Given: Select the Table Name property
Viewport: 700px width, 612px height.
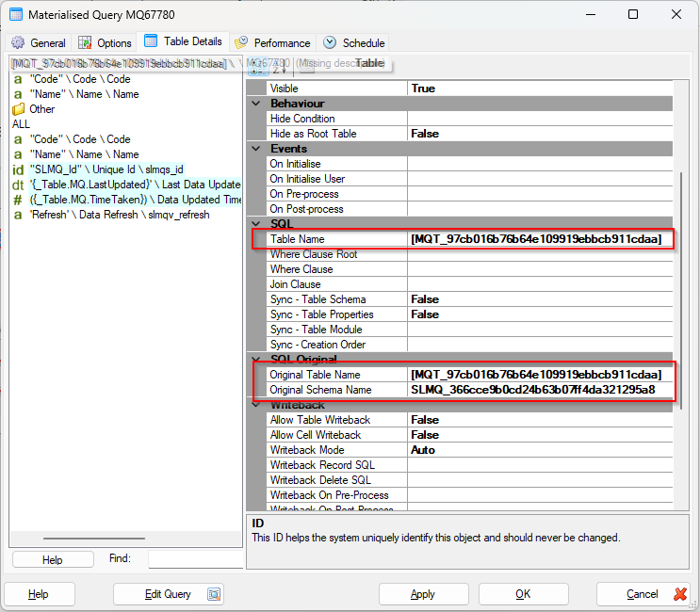Looking at the screenshot, I should pyautogui.click(x=470, y=239).
